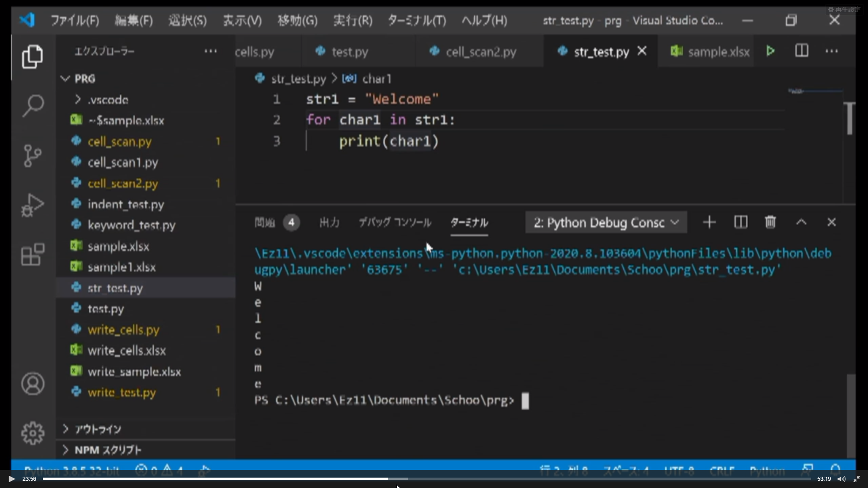Close the str_test.py tab
Viewport: 868px width, 488px height.
click(x=642, y=51)
